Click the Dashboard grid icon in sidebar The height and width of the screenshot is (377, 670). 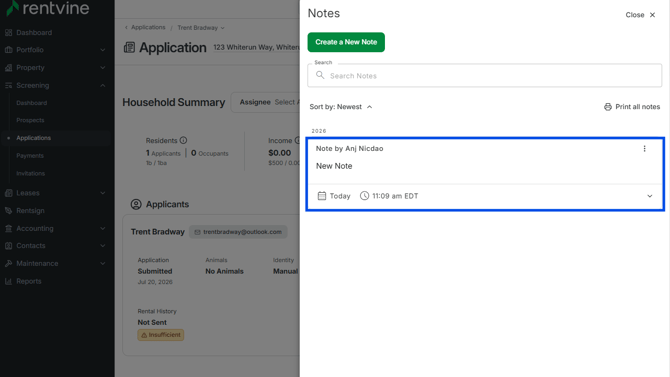(9, 32)
